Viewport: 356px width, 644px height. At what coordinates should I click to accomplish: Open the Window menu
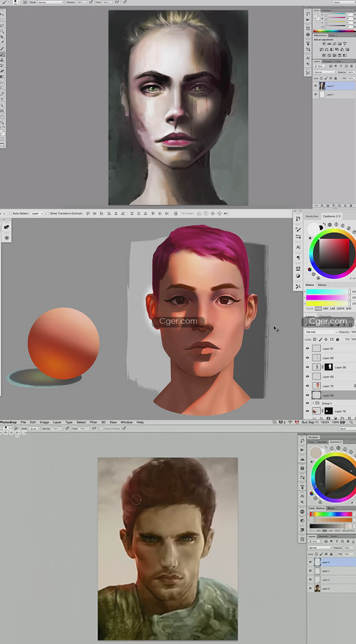pos(126,422)
